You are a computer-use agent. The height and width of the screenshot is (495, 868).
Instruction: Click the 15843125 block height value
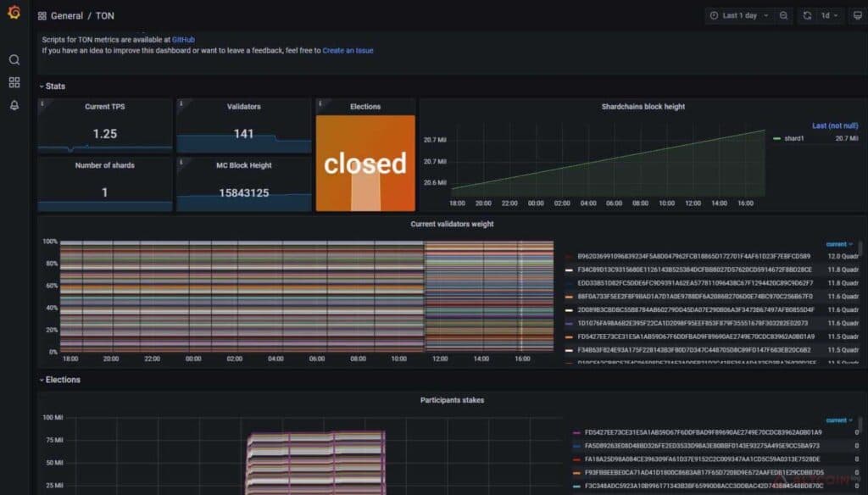tap(243, 192)
